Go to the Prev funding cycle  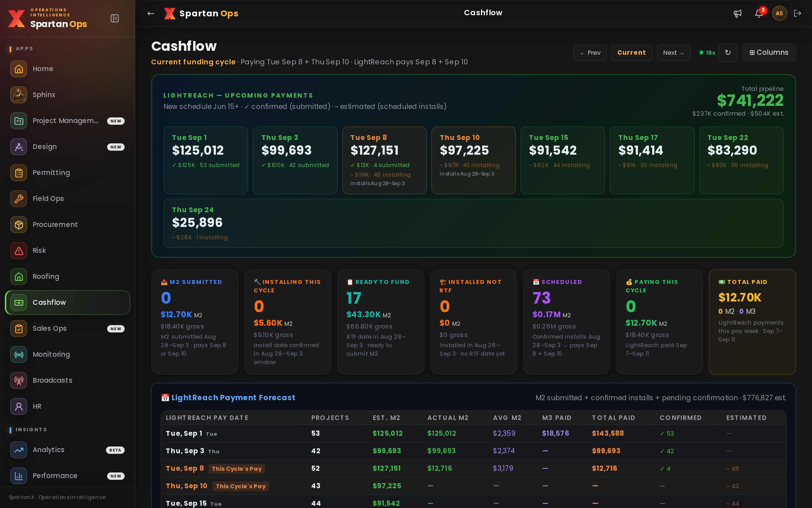click(x=590, y=53)
